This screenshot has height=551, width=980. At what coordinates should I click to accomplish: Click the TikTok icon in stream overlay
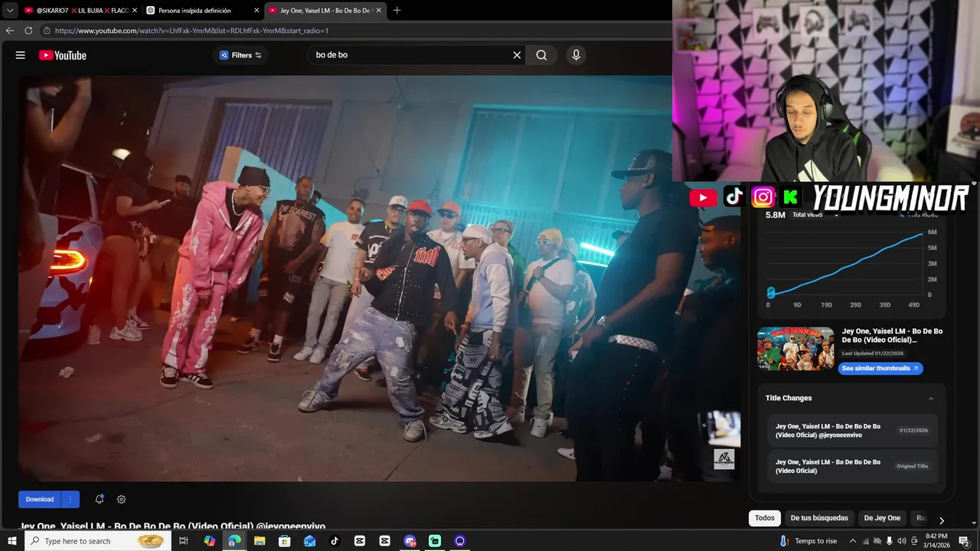pyautogui.click(x=734, y=197)
